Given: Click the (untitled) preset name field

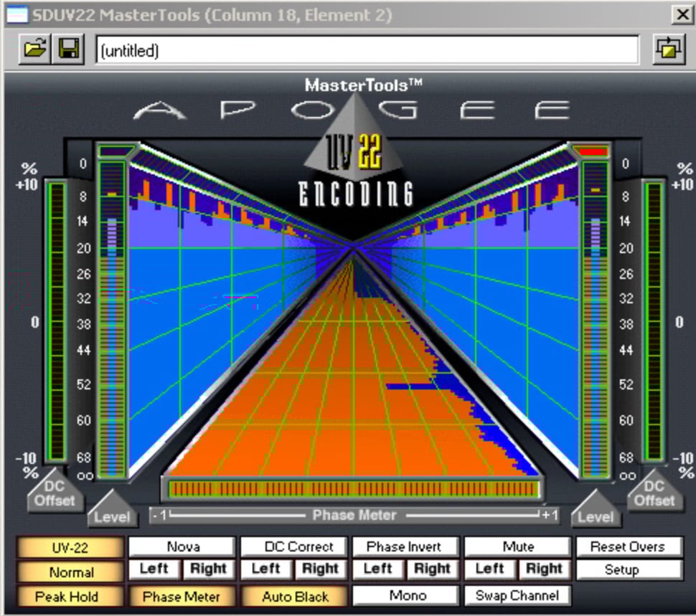Looking at the screenshot, I should pyautogui.click(x=367, y=49).
